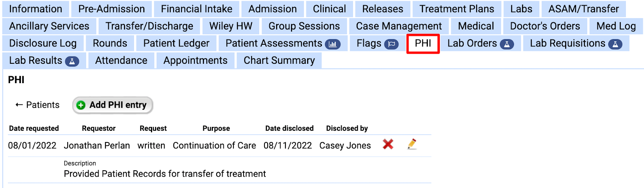The height and width of the screenshot is (188, 644).
Task: Click the red X delete entry icon
Action: 388,144
